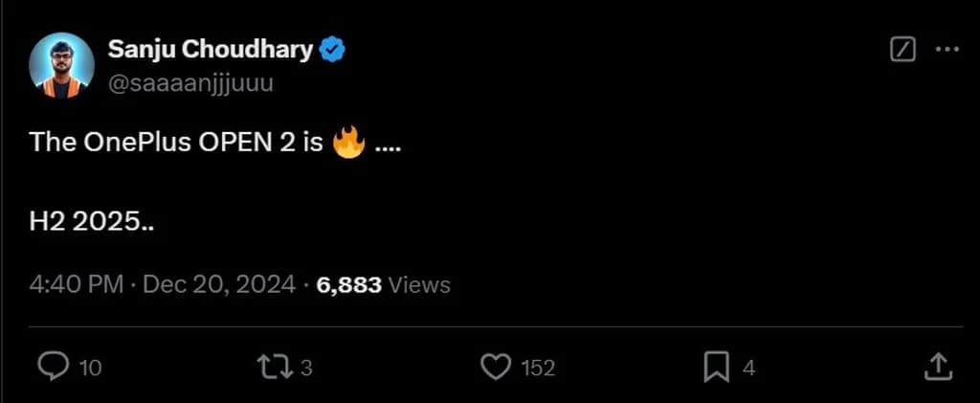The width and height of the screenshot is (980, 403).
Task: Click the reply speech bubble icon
Action: (54, 366)
